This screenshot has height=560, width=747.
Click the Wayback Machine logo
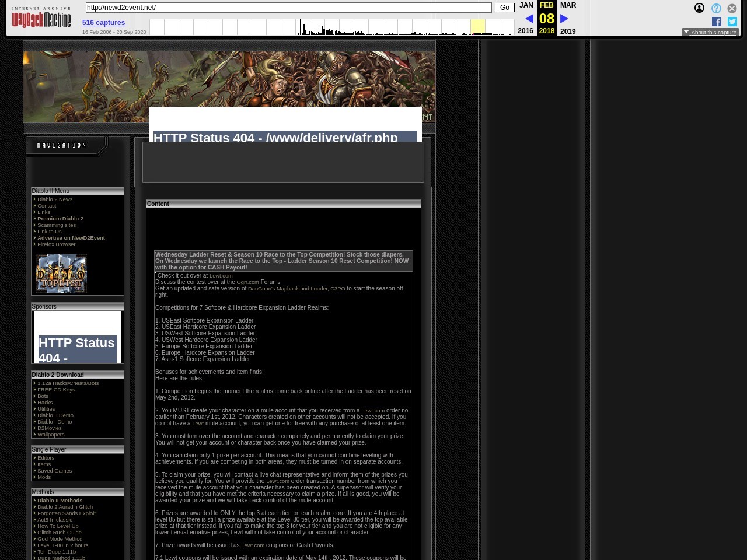pos(41,19)
